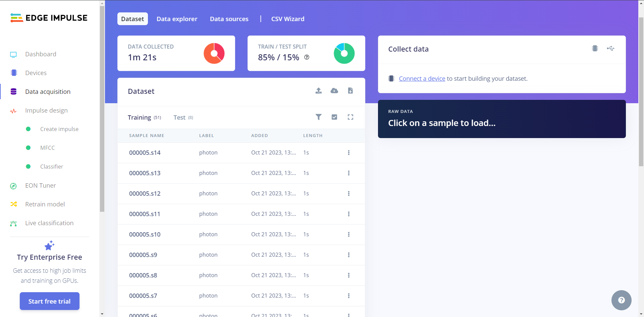Image resolution: width=644 pixels, height=317 pixels.
Task: Click the cloud add-data icon in Dataset header
Action: [x=334, y=91]
